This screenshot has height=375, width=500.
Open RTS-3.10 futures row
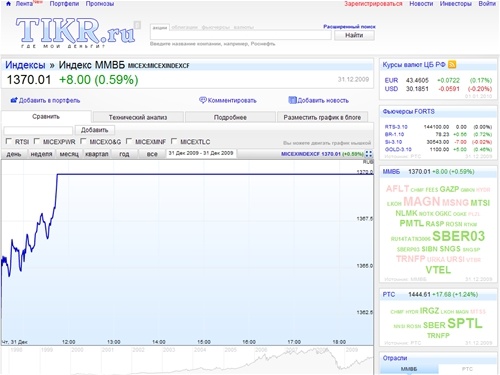click(438, 127)
